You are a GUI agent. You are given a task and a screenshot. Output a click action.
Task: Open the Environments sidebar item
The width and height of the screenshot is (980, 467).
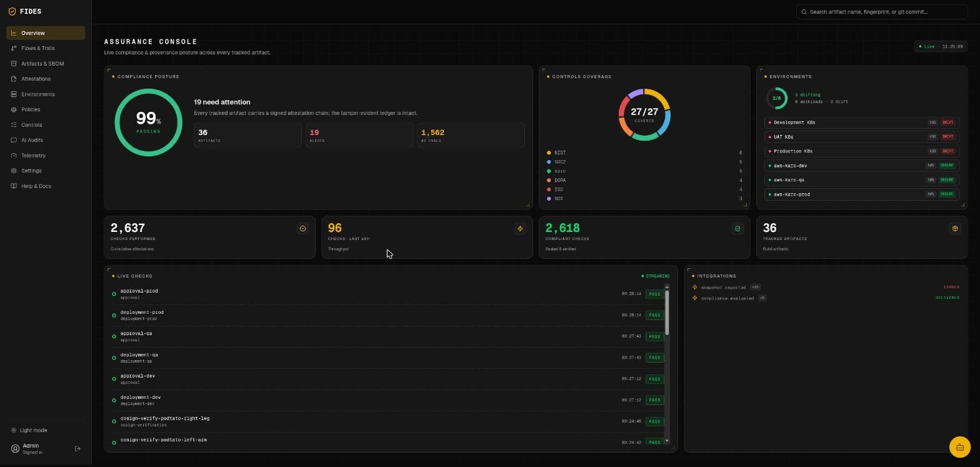[x=46, y=94]
